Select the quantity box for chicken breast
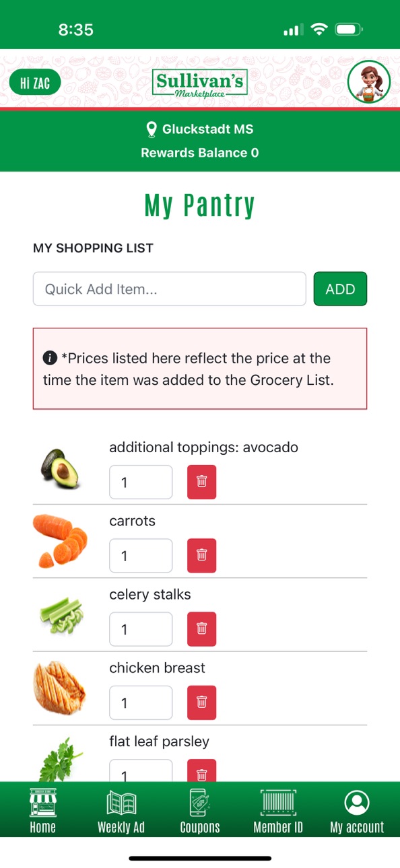Image resolution: width=400 pixels, height=868 pixels. tap(141, 702)
